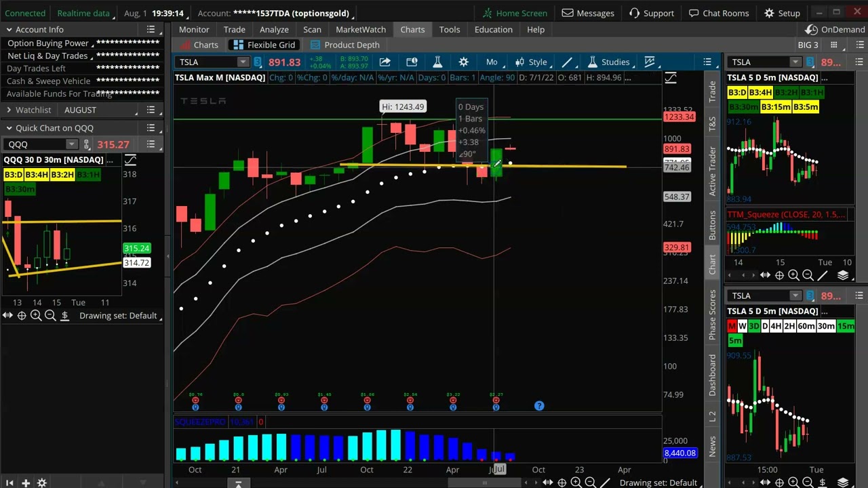Image resolution: width=868 pixels, height=488 pixels.
Task: Open the Flexible Grid subtab
Action: [x=264, y=45]
